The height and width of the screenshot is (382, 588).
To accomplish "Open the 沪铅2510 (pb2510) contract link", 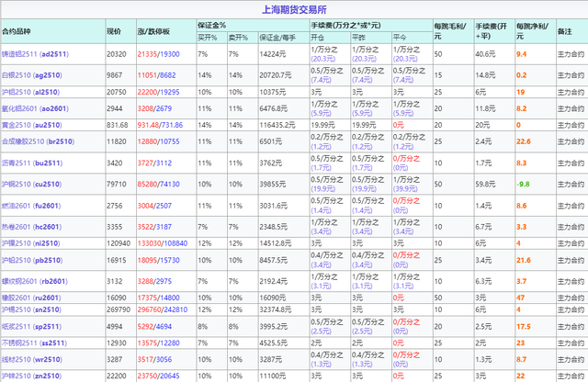I will (32, 260).
